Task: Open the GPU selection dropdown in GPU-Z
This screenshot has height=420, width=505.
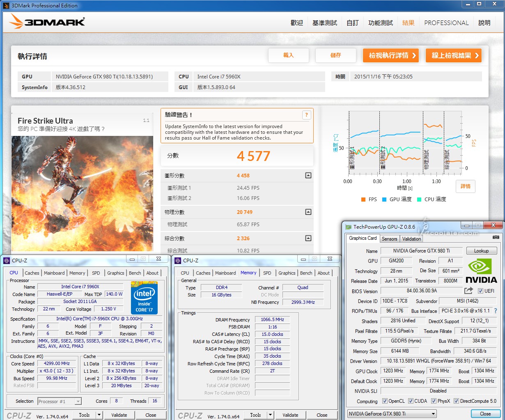Action: (392, 413)
